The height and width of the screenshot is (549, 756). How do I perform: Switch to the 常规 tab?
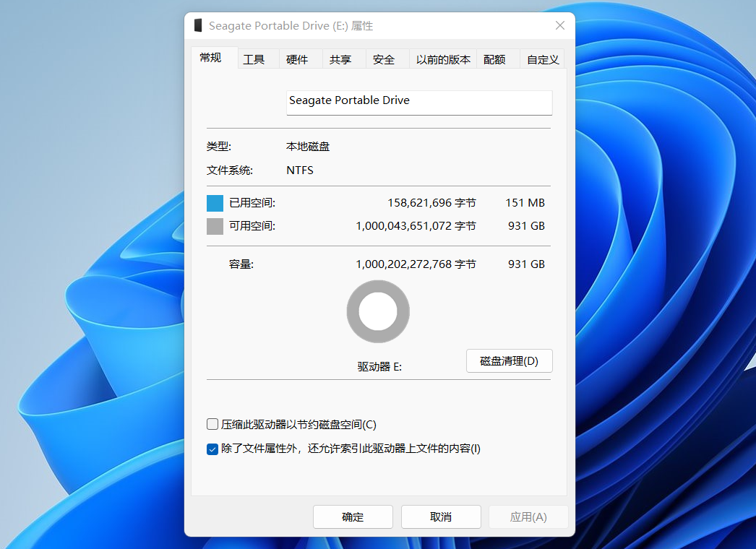tap(214, 58)
